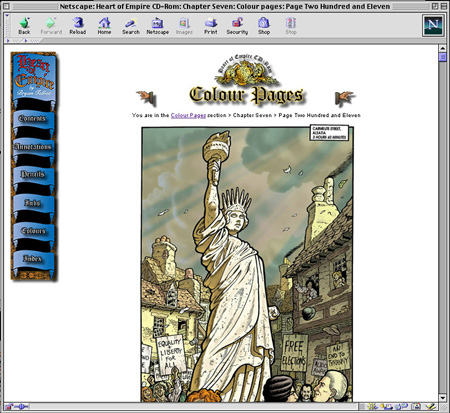Click the 'Page Two Hundred and Eleven' text
The width and height of the screenshot is (450, 413).
pyautogui.click(x=319, y=115)
